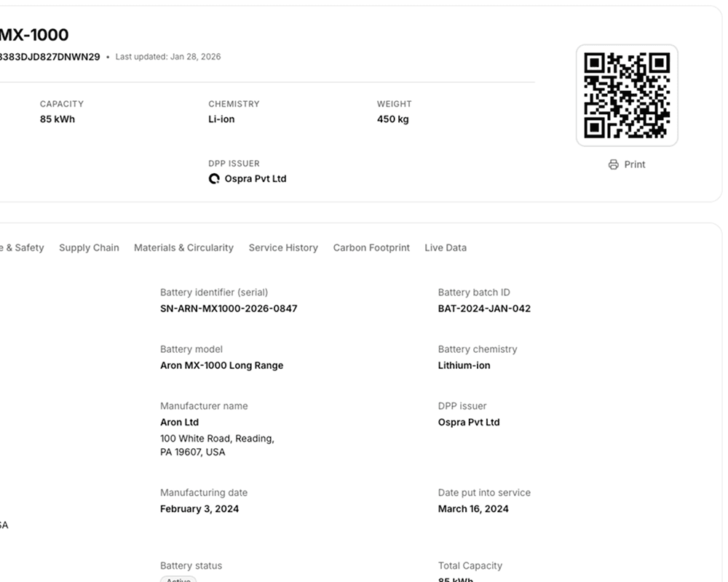
Task: Select the battery serial SN-ARN-MX1000-2026-0847
Action: pyautogui.click(x=229, y=308)
